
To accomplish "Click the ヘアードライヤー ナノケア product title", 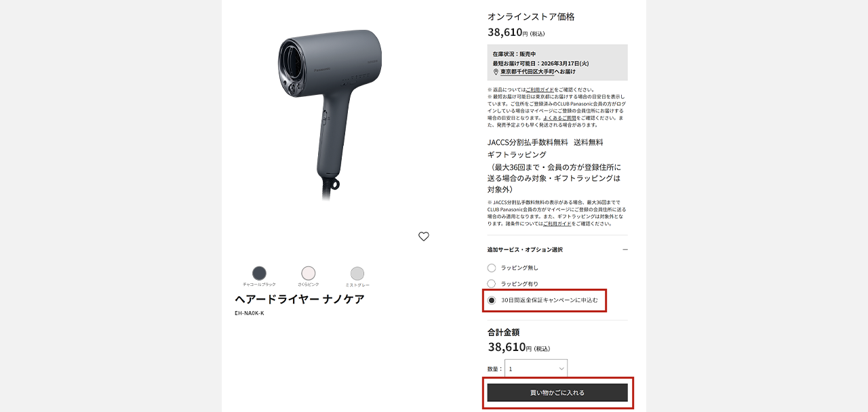I will point(300,299).
